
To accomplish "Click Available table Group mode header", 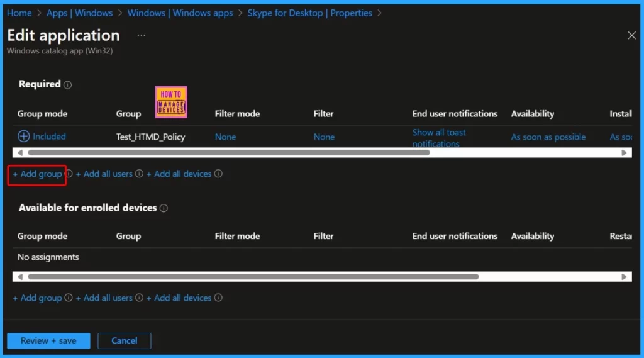I will (42, 237).
